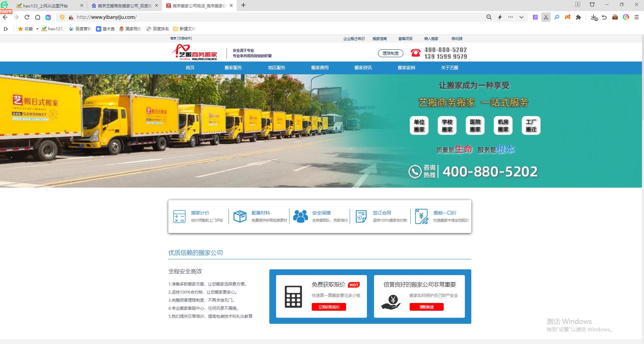Click the 立即获取报价 red button
The width and height of the screenshot is (644, 344).
coord(329,307)
